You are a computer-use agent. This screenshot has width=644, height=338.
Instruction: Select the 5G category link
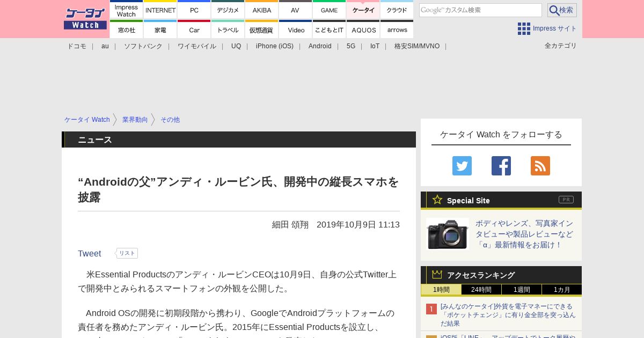click(351, 46)
